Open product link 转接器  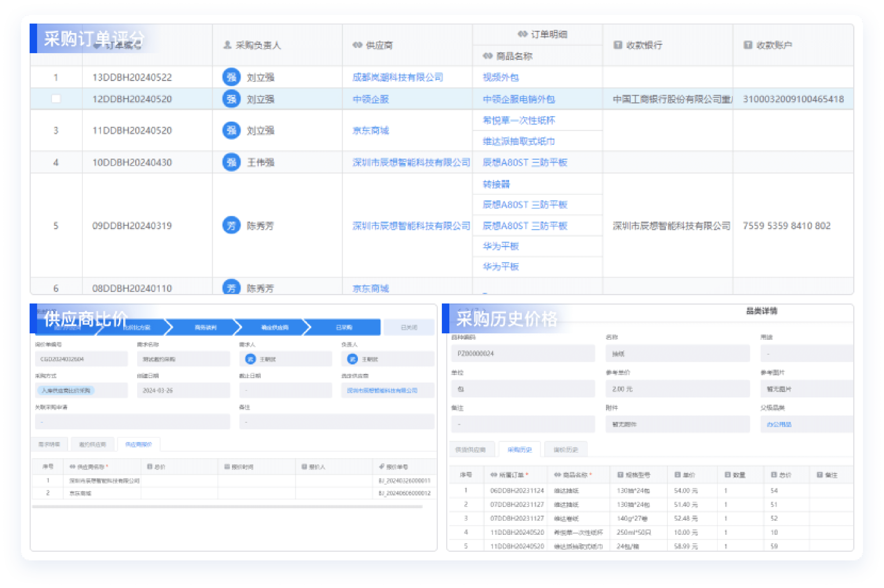coord(496,184)
